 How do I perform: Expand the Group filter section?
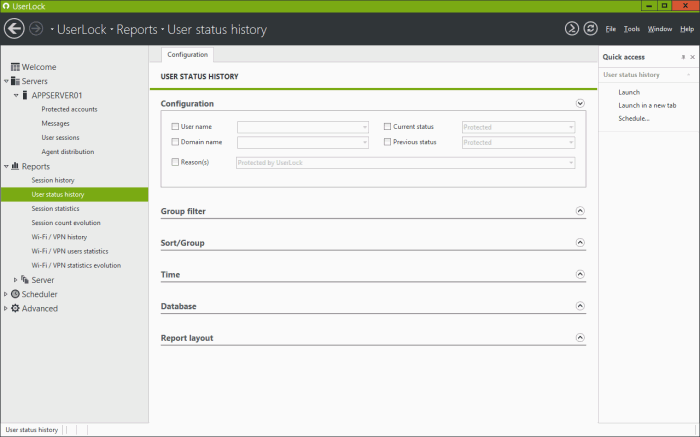click(x=580, y=211)
